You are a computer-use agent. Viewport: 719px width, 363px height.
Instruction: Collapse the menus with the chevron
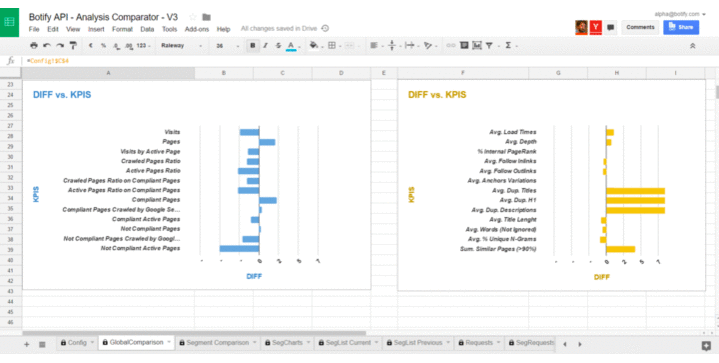(x=692, y=46)
